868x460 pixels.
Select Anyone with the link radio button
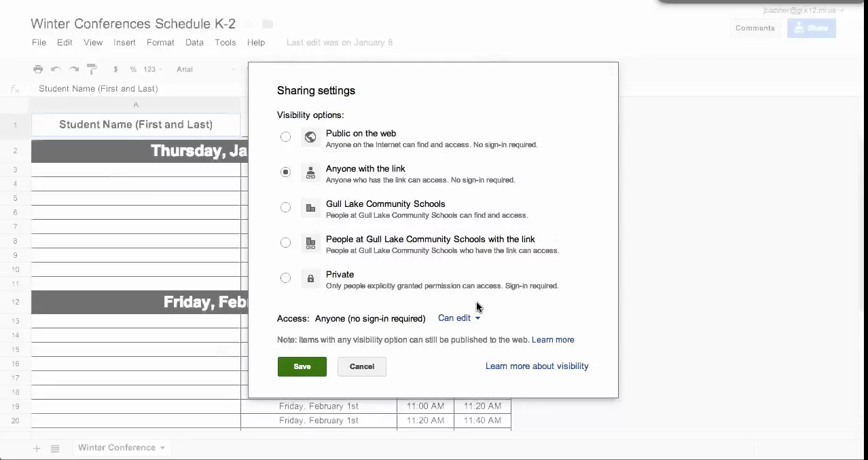285,172
